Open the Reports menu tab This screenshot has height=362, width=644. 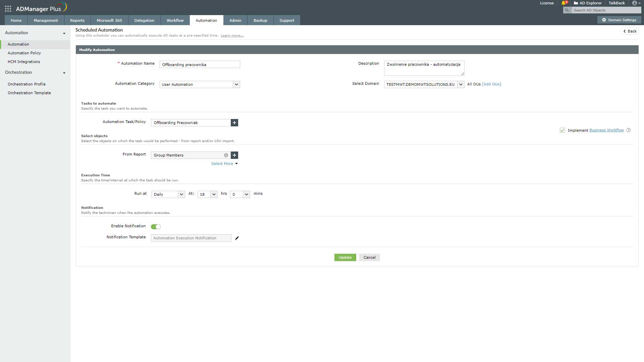[x=77, y=20]
